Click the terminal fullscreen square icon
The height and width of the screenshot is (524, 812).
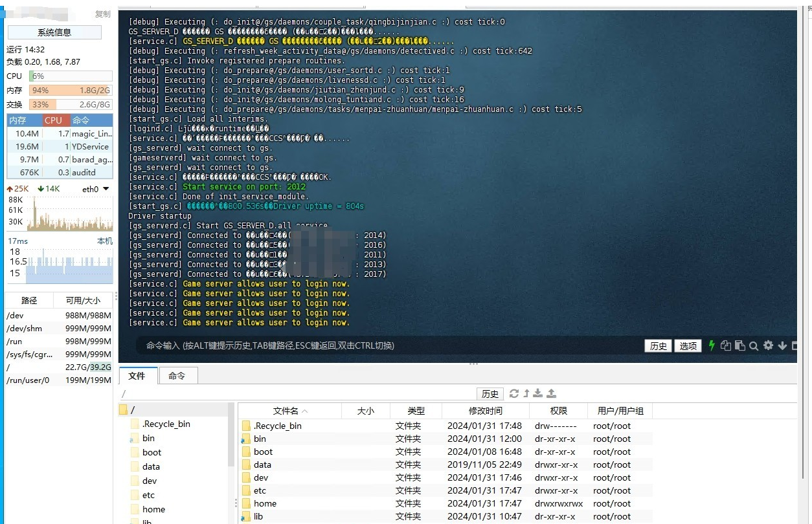[795, 345]
